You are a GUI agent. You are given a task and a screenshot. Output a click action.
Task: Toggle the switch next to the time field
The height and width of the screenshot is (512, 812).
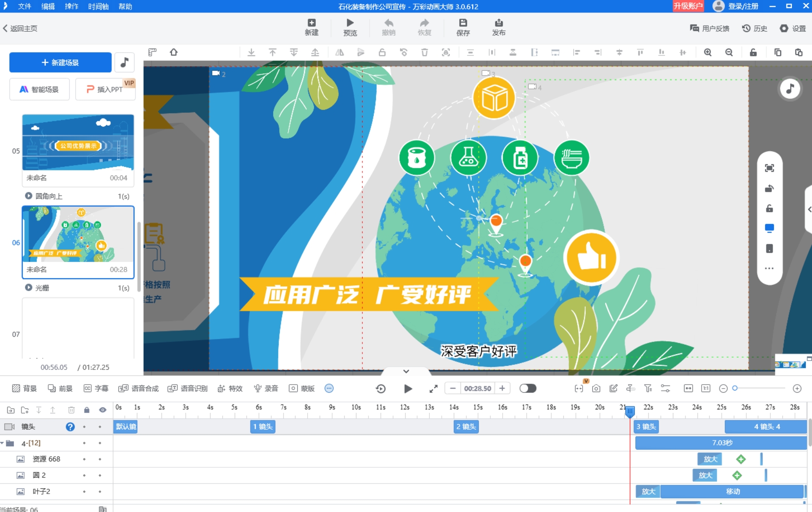tap(528, 388)
